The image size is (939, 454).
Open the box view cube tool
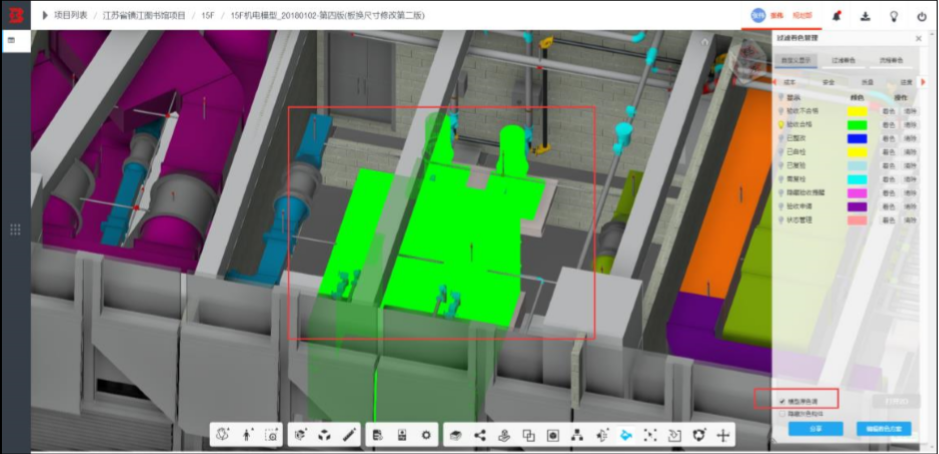click(x=301, y=435)
